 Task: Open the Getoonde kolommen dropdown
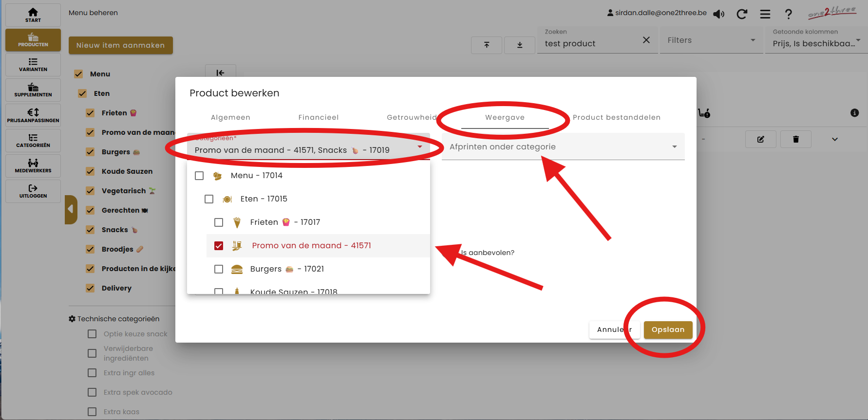[x=816, y=43]
